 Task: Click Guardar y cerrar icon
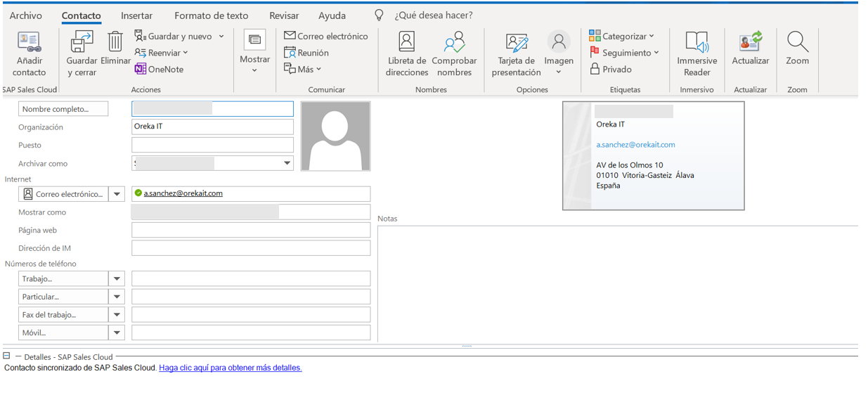pos(82,41)
